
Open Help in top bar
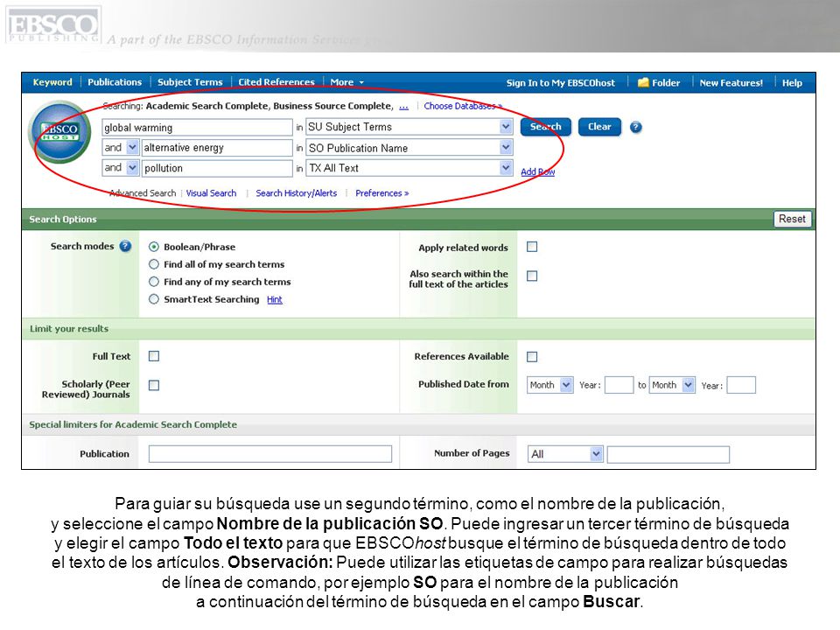click(792, 82)
